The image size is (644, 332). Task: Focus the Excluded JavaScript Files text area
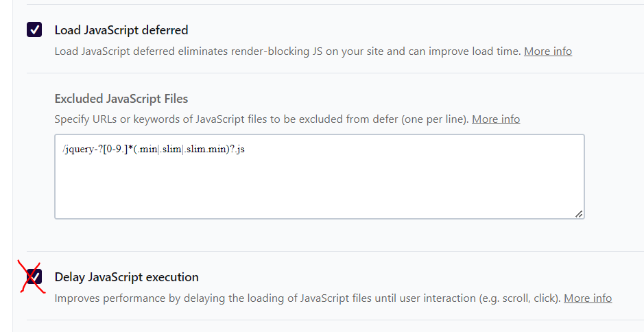point(319,185)
